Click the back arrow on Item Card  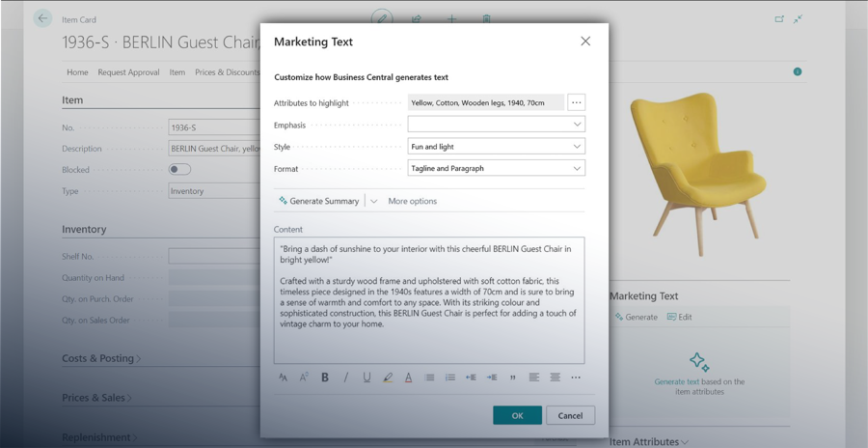(42, 18)
